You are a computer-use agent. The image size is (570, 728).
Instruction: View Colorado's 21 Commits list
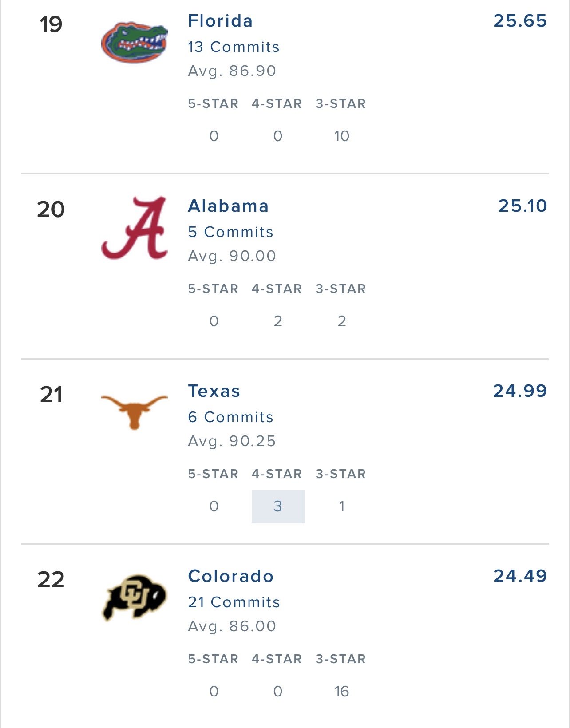click(x=234, y=602)
